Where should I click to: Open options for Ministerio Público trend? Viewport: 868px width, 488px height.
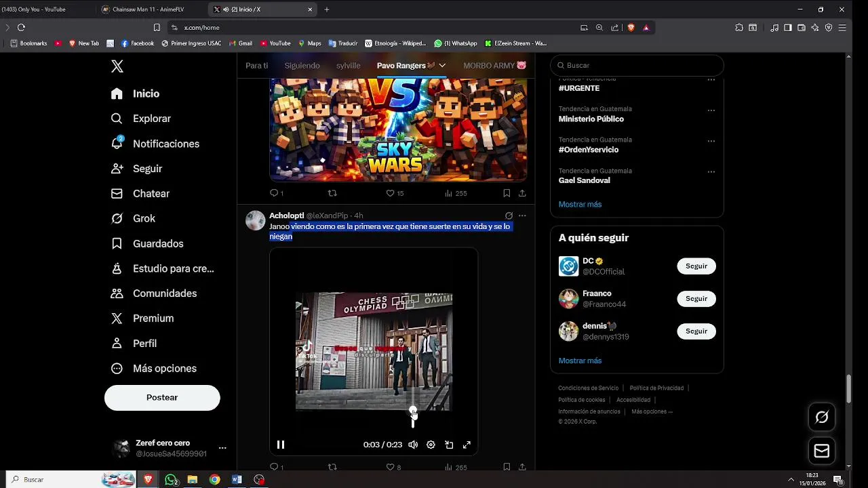(711, 110)
